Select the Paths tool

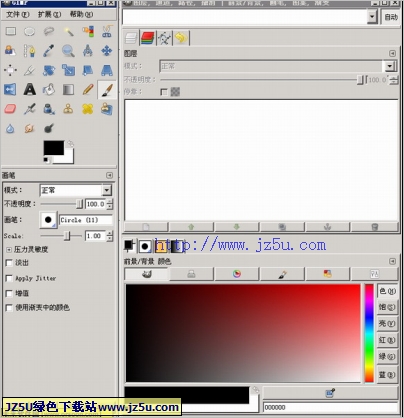coord(30,51)
